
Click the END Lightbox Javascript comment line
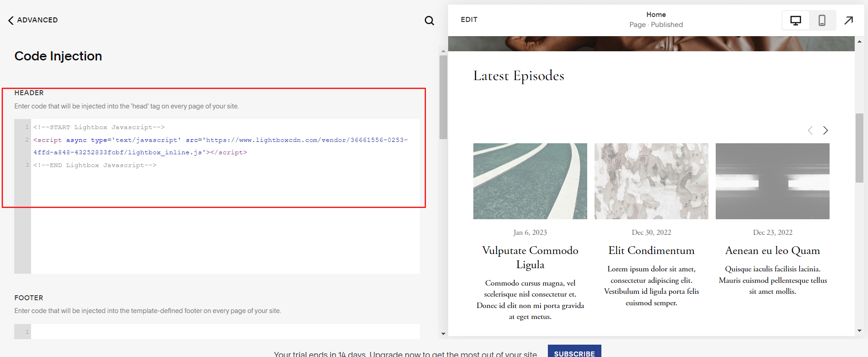click(95, 165)
